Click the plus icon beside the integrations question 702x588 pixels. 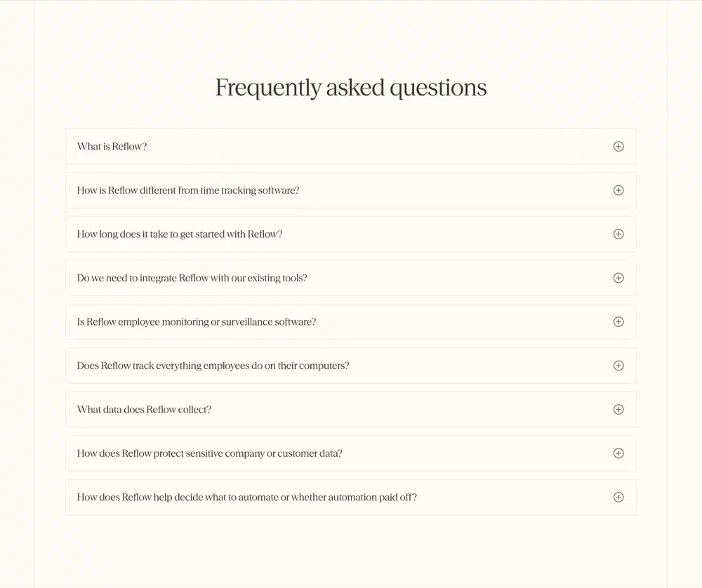[x=618, y=278]
